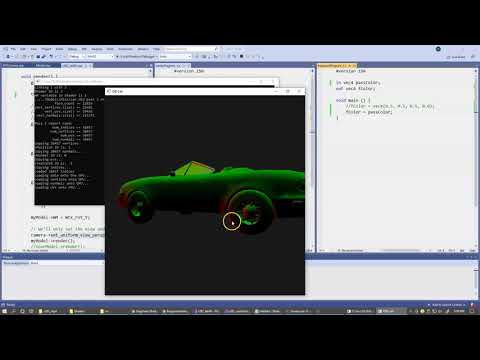Open the View menu
The image size is (480, 360).
pos(34,49)
